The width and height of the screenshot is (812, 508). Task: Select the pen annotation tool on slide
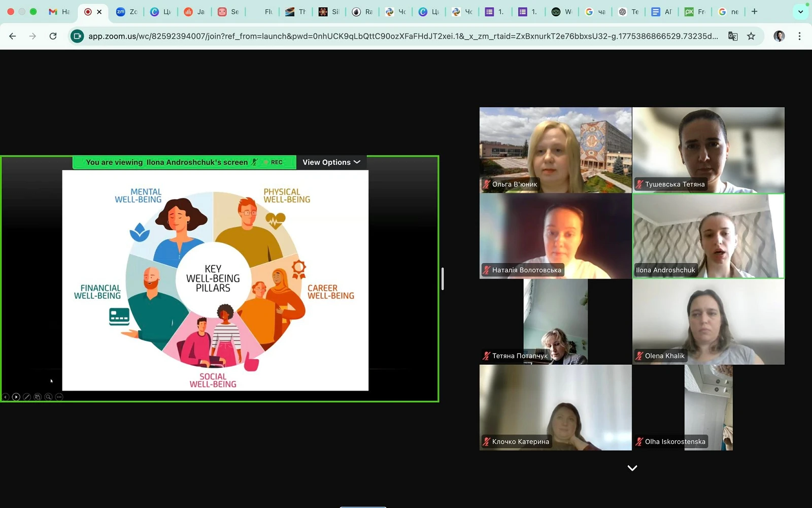tap(27, 397)
